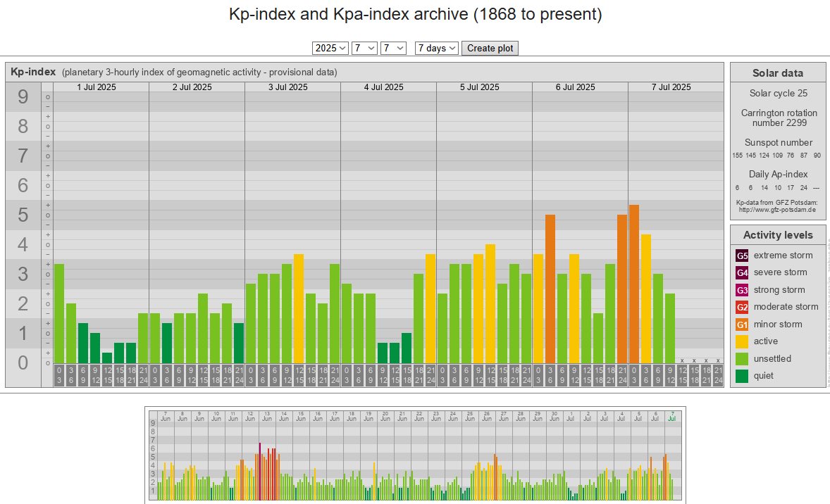Open the '7 days' range dropdown
Screen dimensions: 830x504
[437, 48]
